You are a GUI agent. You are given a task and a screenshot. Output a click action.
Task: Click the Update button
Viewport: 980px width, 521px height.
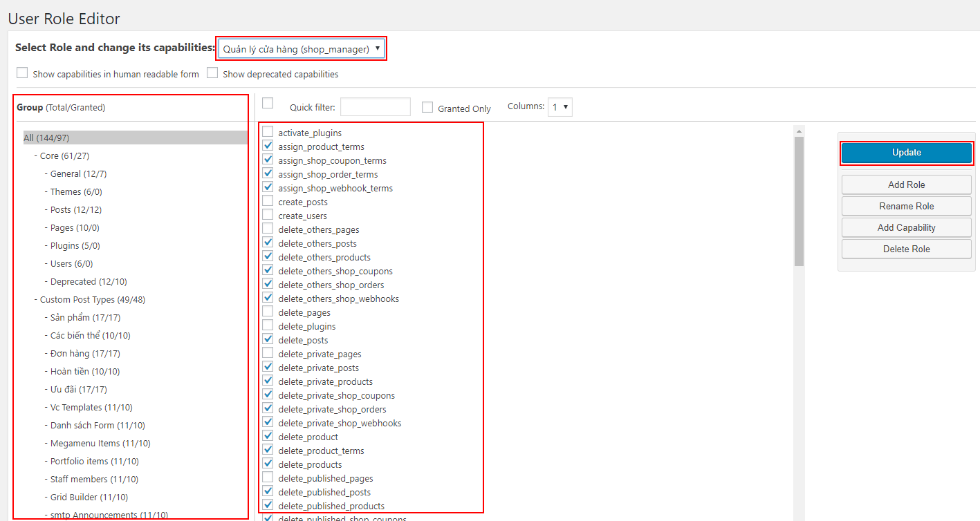click(906, 153)
